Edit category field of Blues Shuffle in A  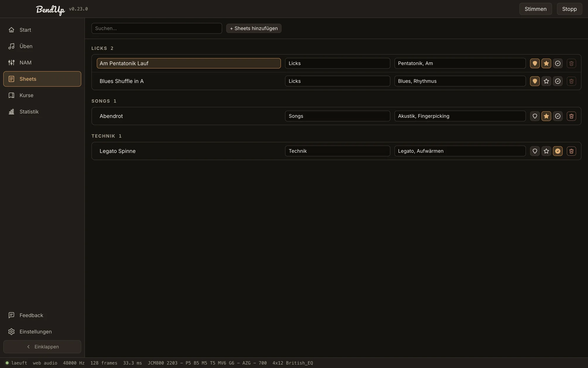click(x=338, y=81)
